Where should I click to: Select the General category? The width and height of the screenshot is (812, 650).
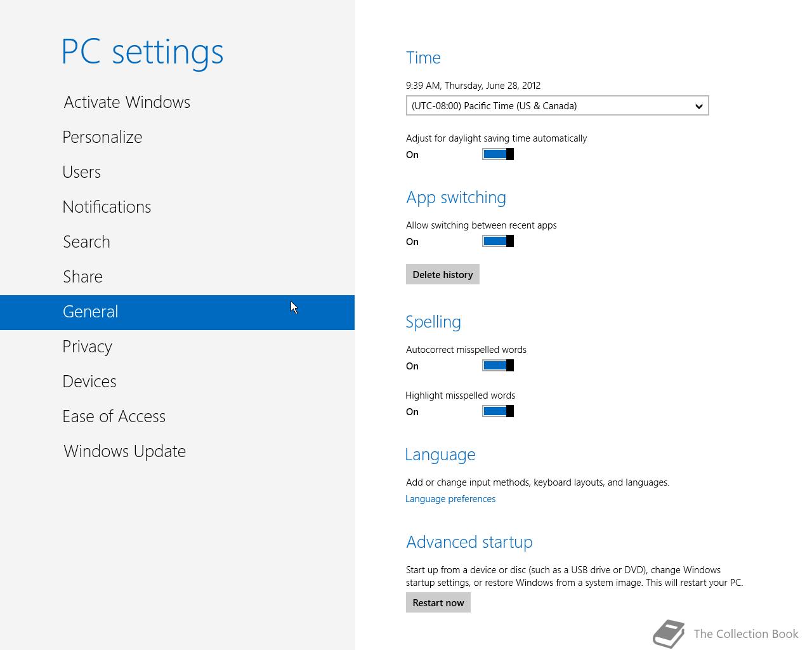click(177, 312)
